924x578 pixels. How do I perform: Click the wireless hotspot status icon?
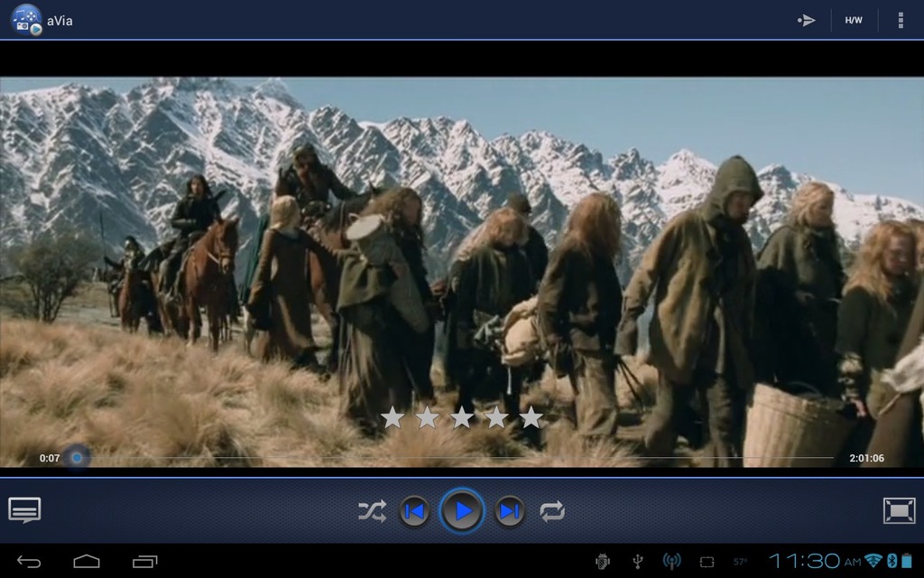click(x=671, y=562)
